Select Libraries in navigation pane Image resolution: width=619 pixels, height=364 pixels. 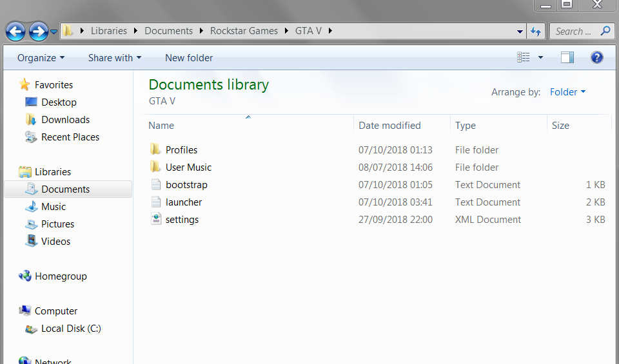point(53,172)
